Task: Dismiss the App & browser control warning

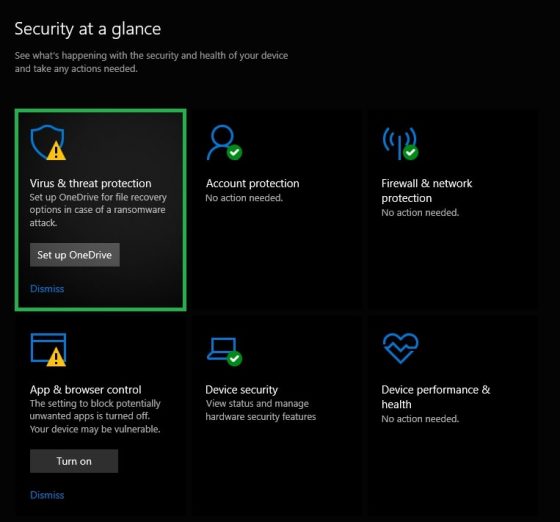Action: tap(47, 495)
